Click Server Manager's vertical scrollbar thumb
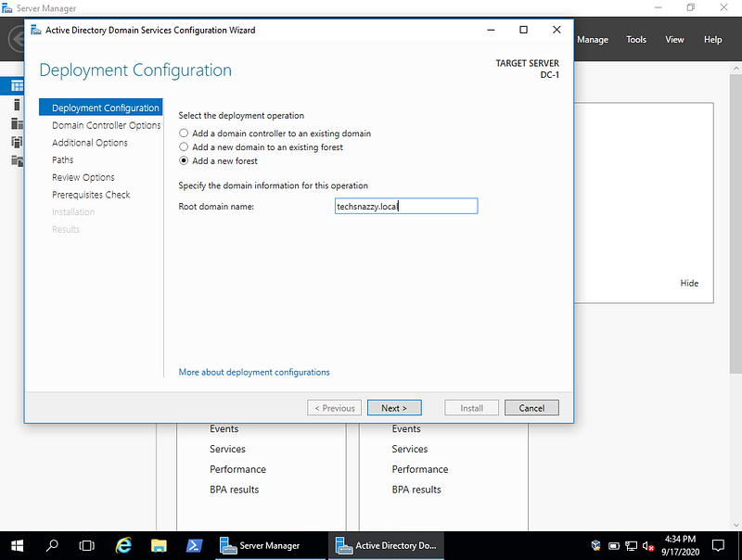 736,223
